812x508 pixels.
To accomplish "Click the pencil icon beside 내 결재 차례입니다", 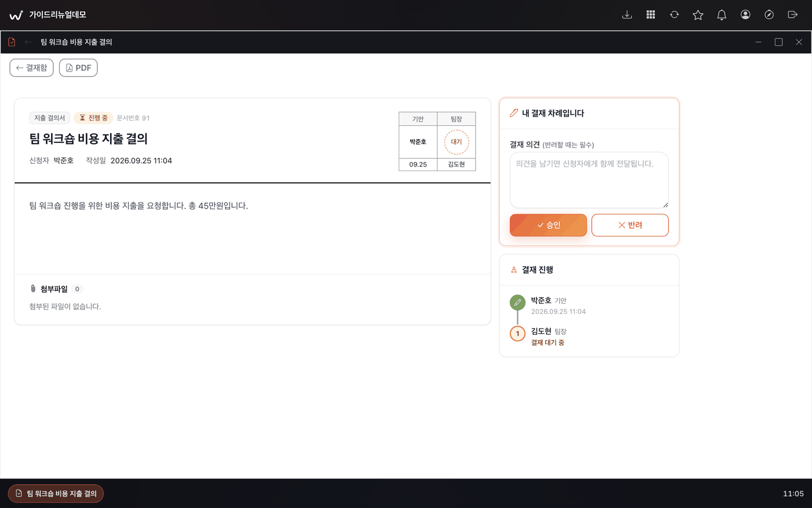I will click(x=514, y=113).
